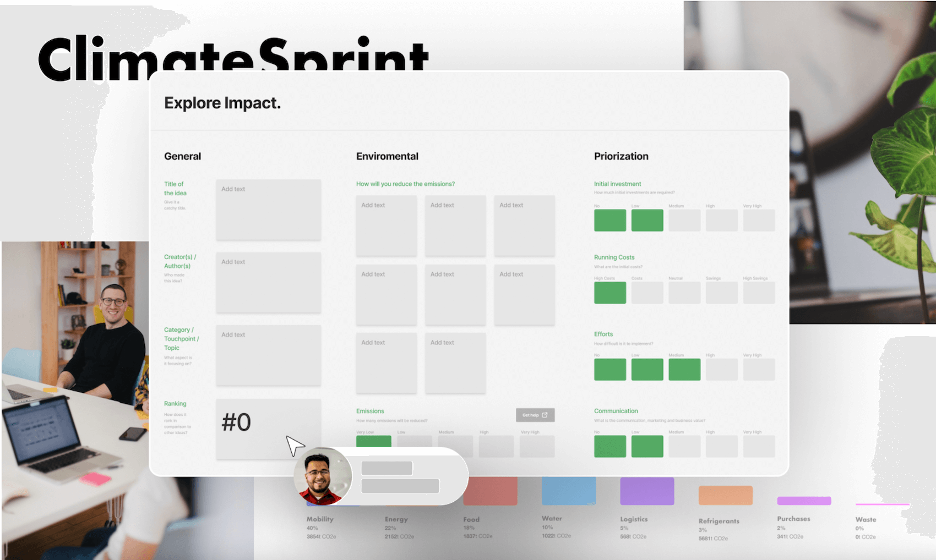Click the "#0" Ranking box

(268, 429)
